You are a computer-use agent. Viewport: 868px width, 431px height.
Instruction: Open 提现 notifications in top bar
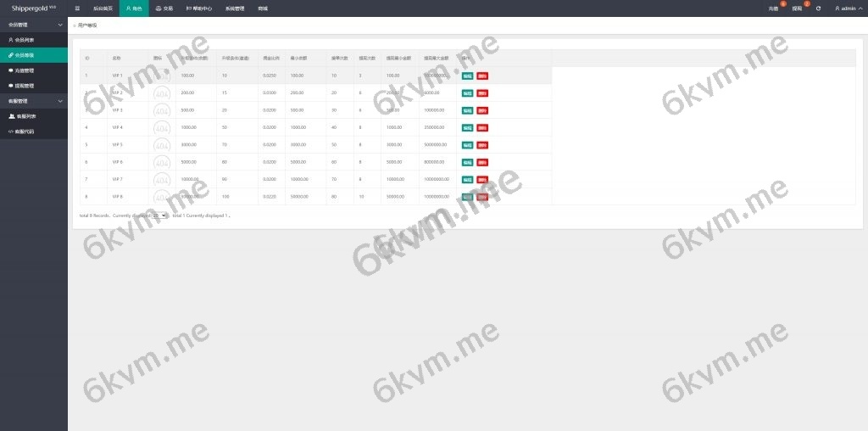tap(797, 8)
